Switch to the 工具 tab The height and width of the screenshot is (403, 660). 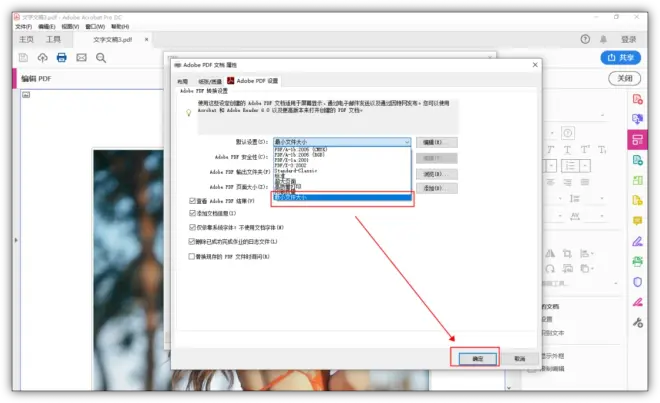(x=53, y=39)
